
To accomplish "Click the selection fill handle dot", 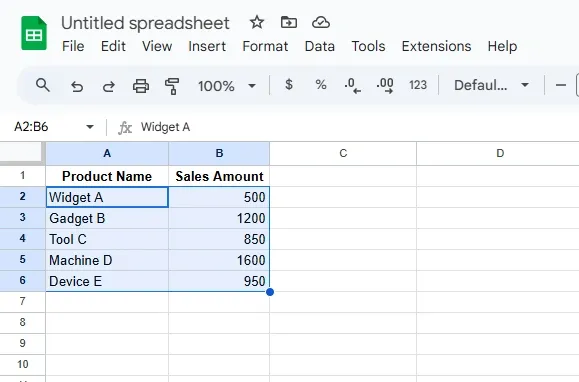I will [x=270, y=292].
